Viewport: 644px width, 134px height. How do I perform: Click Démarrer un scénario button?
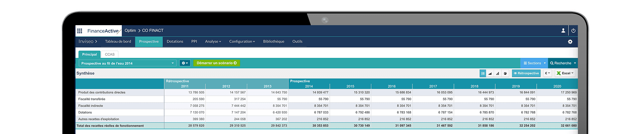(x=216, y=63)
